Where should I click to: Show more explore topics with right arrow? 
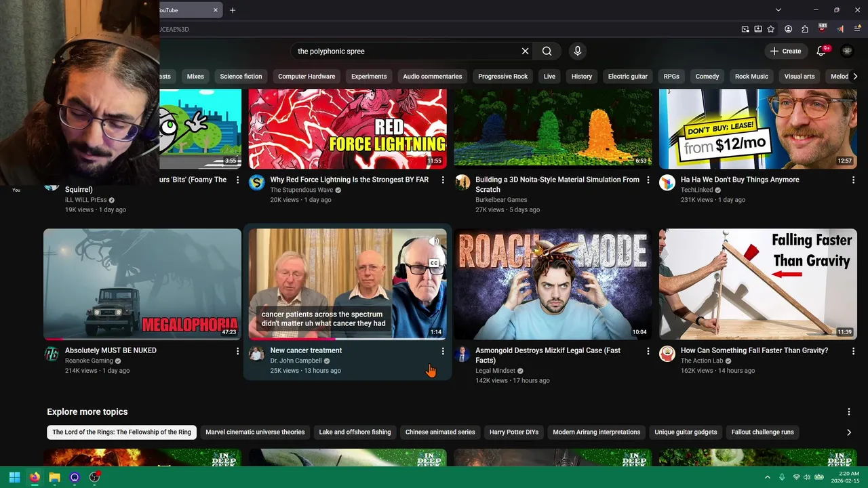(x=848, y=432)
